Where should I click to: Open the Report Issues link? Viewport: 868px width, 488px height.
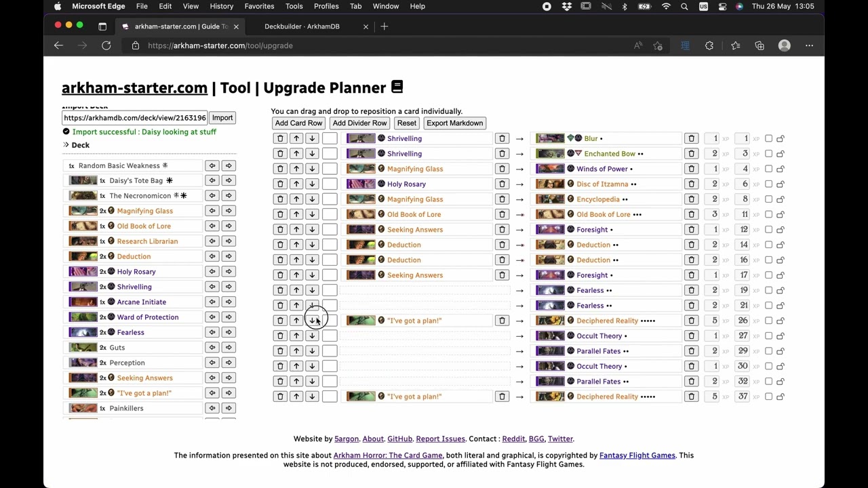440,439
